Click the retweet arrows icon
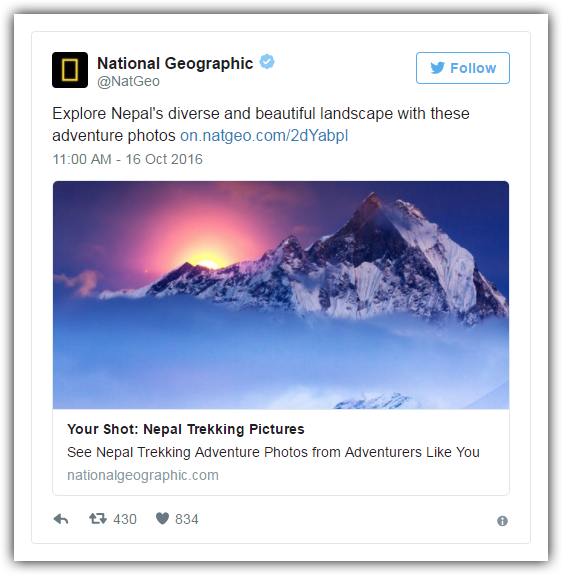Screen dimensions: 562x575 (98, 519)
